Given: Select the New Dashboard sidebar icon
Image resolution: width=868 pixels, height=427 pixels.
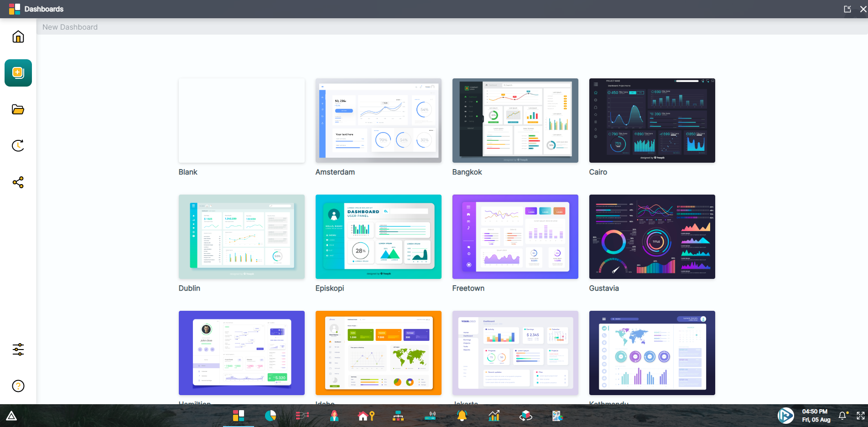Looking at the screenshot, I should (18, 73).
